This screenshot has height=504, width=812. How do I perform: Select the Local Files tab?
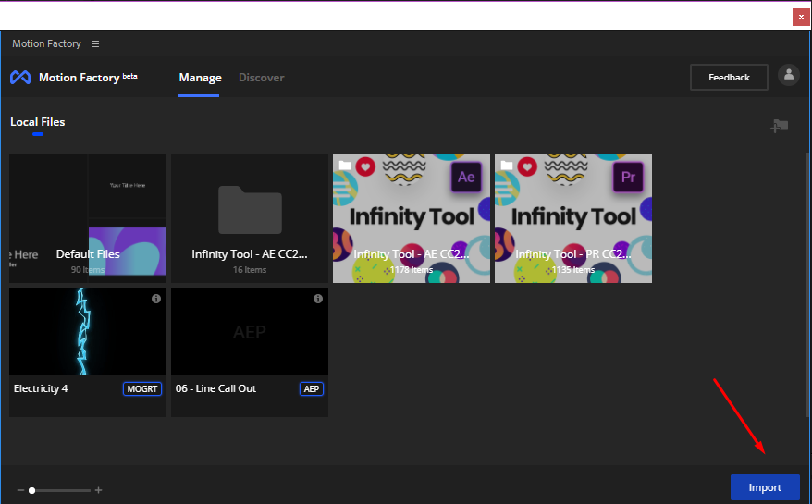[38, 122]
